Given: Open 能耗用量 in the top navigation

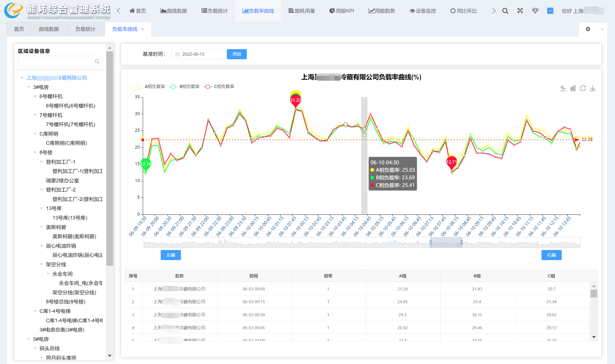Looking at the screenshot, I should pos(302,11).
